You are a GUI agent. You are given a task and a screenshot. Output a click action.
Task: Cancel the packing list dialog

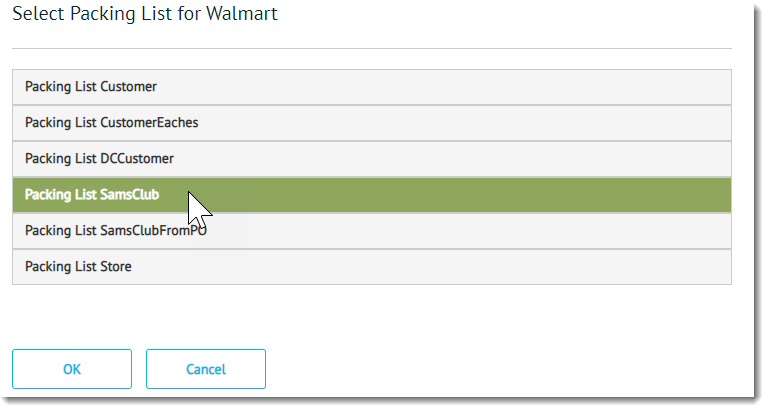[x=206, y=369]
